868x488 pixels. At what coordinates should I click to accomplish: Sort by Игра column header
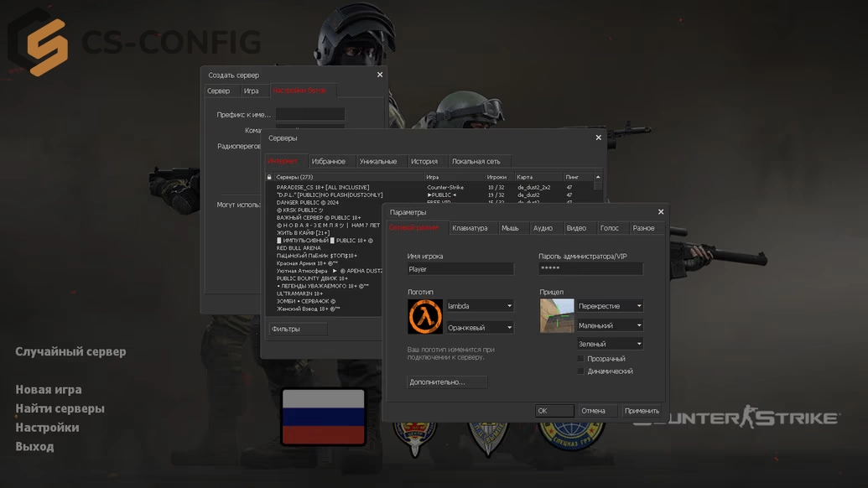point(455,177)
